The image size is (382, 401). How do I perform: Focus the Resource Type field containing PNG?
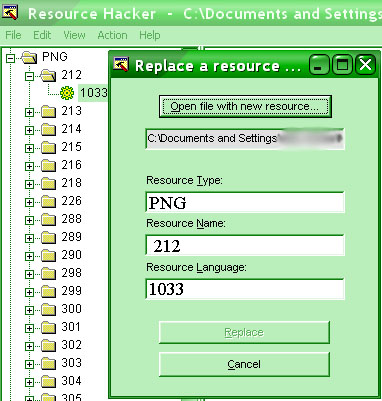(x=245, y=202)
